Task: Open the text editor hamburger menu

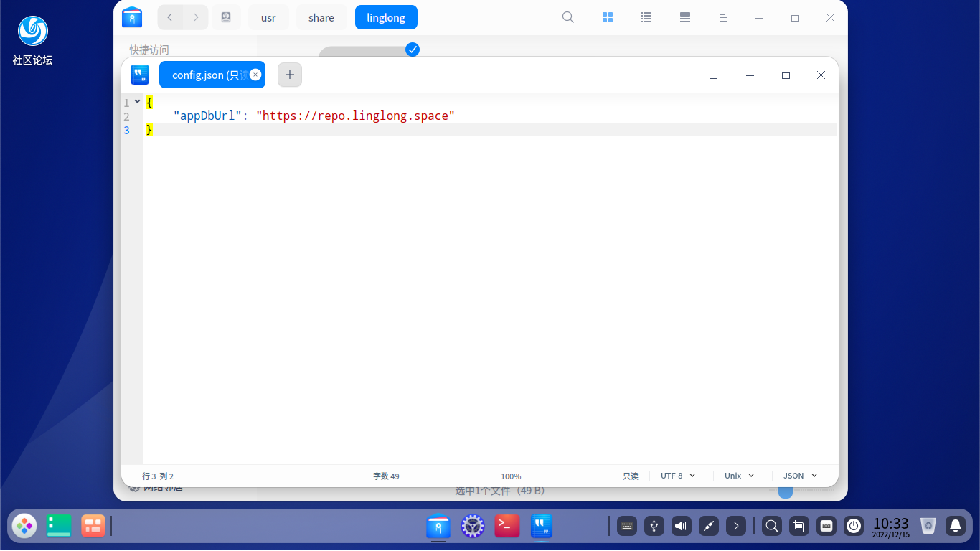Action: point(713,75)
